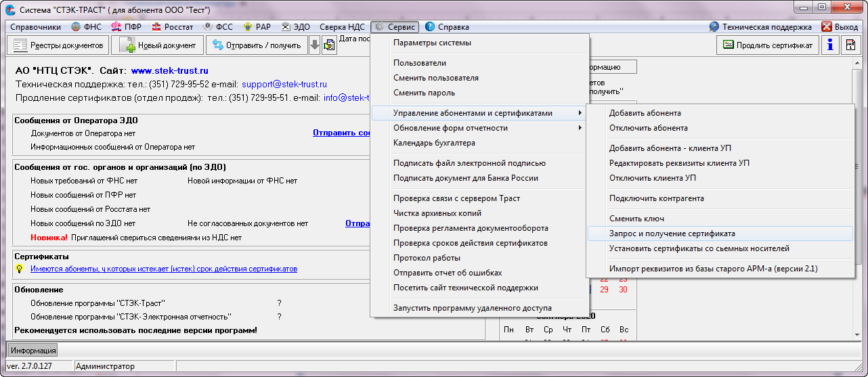Open the РАР menu
Screen dimensions: 868x377
tap(257, 27)
